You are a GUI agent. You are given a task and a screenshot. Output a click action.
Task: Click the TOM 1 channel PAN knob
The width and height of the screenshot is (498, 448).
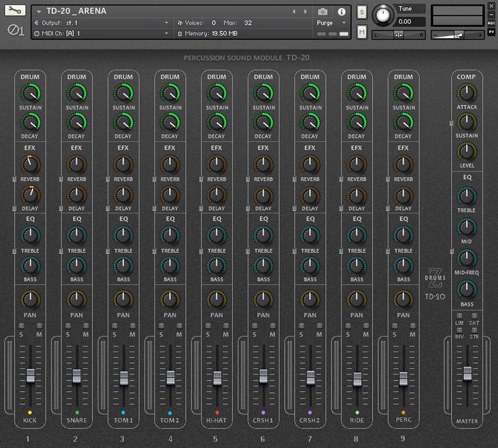coord(124,300)
